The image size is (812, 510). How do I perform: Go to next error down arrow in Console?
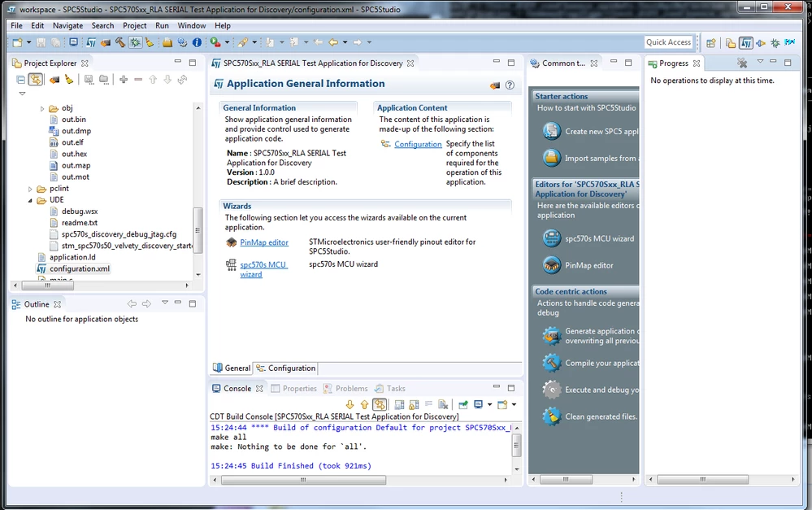pos(350,404)
